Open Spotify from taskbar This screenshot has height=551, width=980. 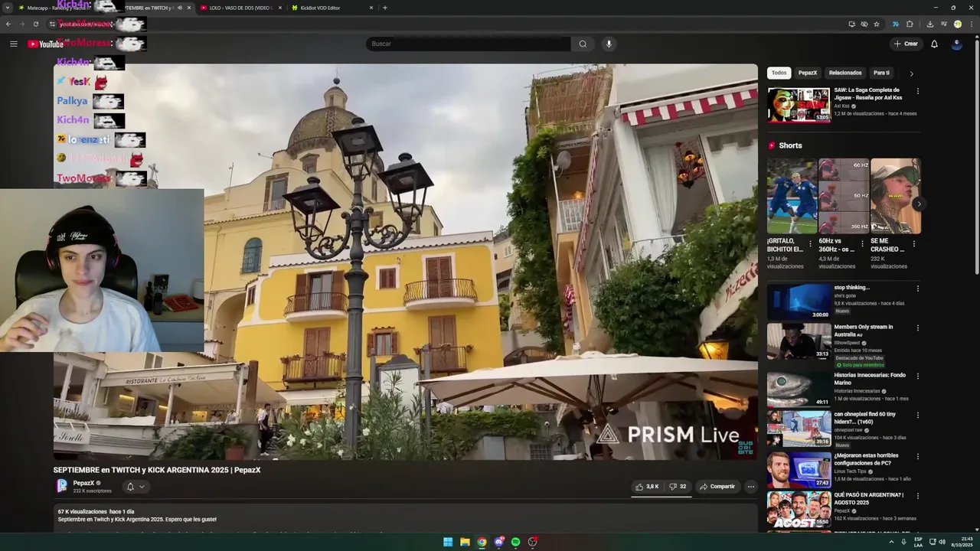coord(515,542)
